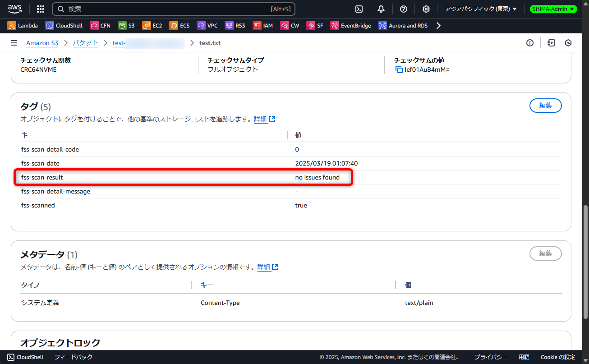Open the AWS console home logo

click(14, 9)
